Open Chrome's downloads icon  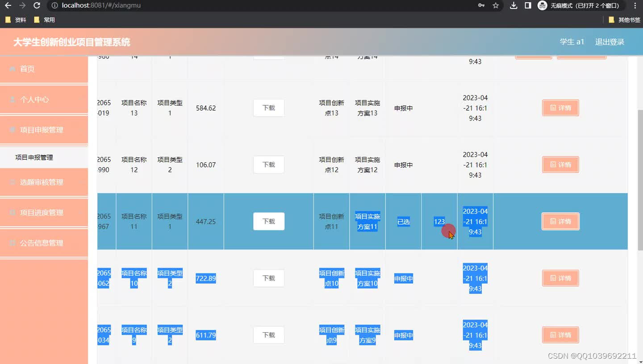(x=513, y=6)
